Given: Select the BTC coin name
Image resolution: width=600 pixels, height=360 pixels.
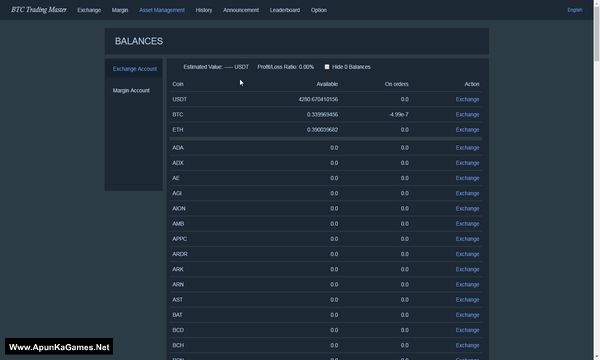Looking at the screenshot, I should click(178, 115).
